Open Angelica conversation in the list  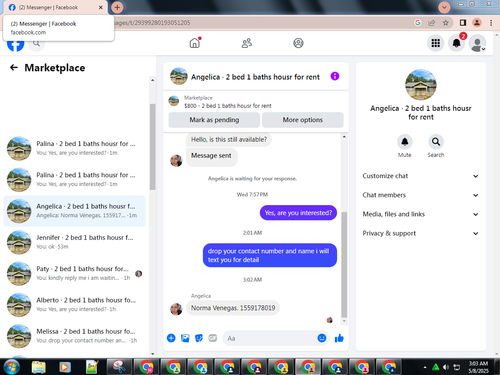pos(75,211)
